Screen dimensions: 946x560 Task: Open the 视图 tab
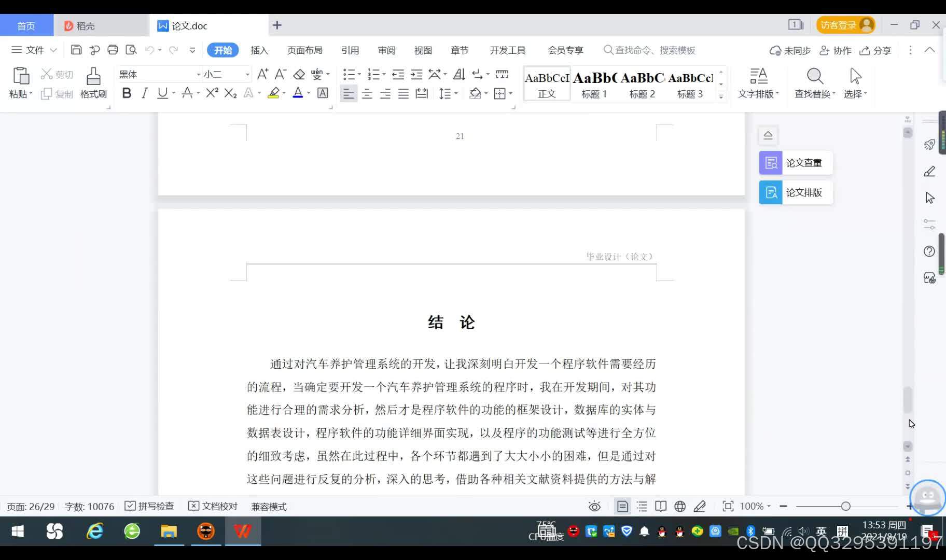(x=423, y=50)
